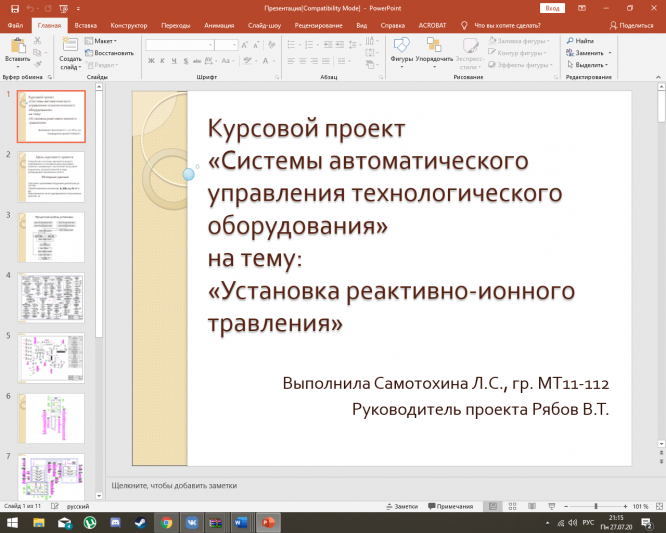Toggle the Примечания comments pane
Viewport: 666px width, 533px height.
450,507
